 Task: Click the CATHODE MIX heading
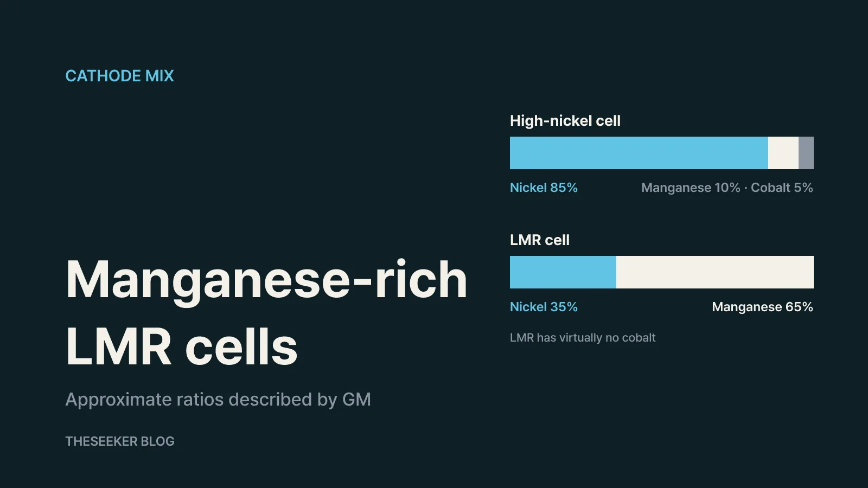(x=119, y=76)
